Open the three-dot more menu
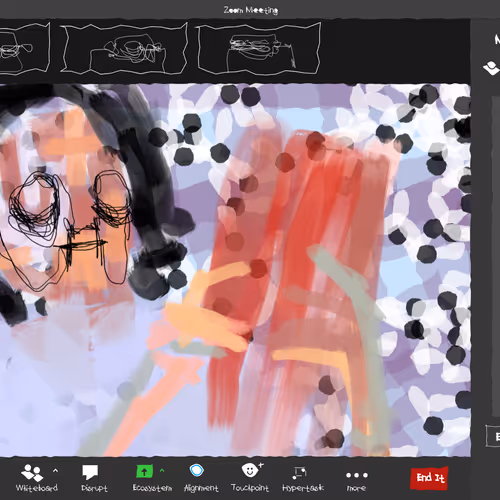The width and height of the screenshot is (500, 500). pyautogui.click(x=357, y=475)
